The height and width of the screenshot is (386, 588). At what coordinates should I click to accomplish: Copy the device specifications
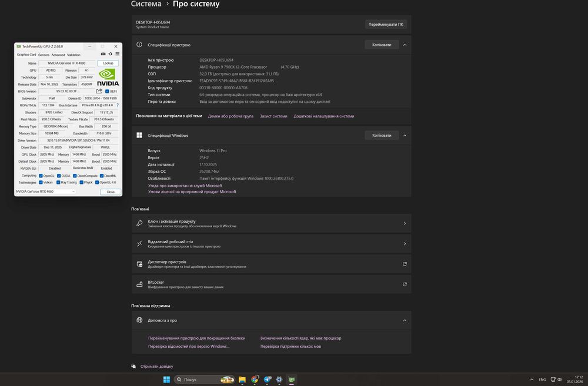[x=382, y=45]
